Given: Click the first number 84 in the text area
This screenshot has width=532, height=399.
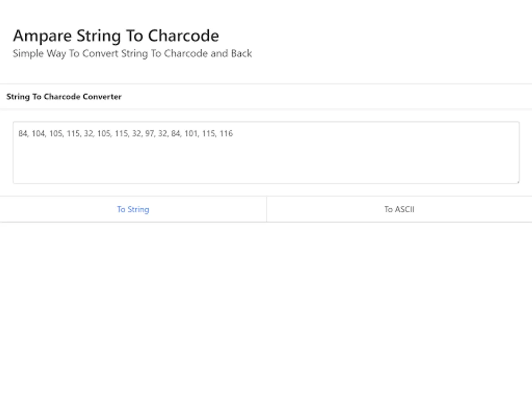Looking at the screenshot, I should pyautogui.click(x=23, y=133).
